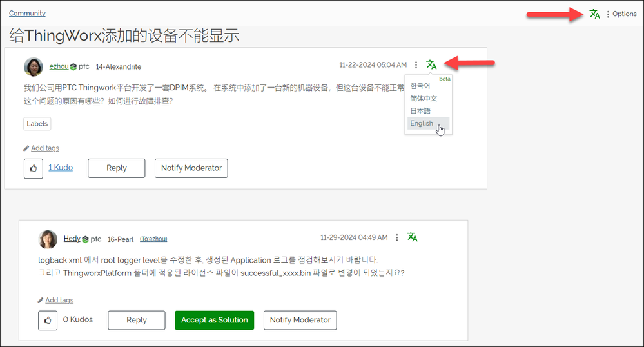Select 한국어 in the translation menu
The image size is (644, 347).
[x=420, y=86]
